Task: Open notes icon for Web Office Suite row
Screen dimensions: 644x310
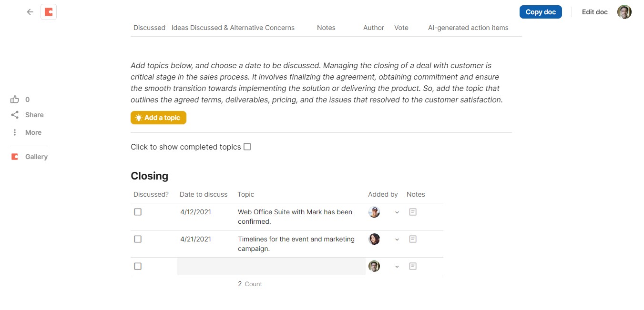Action: 413,212
